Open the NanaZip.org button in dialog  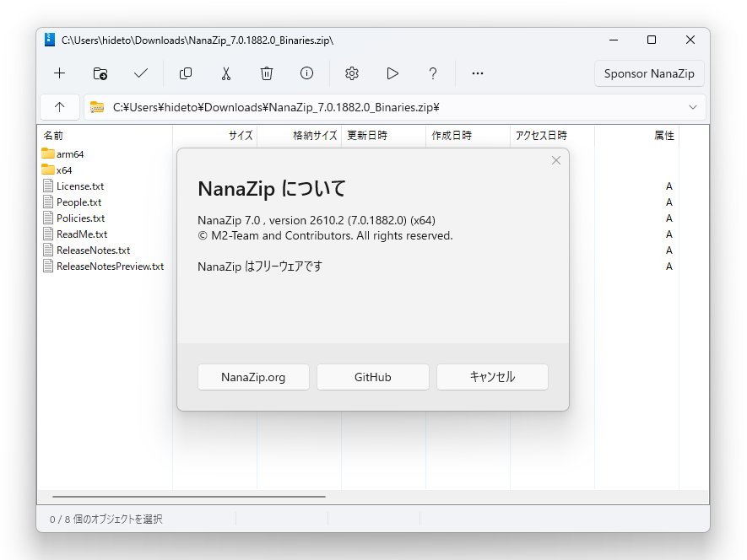pos(253,377)
